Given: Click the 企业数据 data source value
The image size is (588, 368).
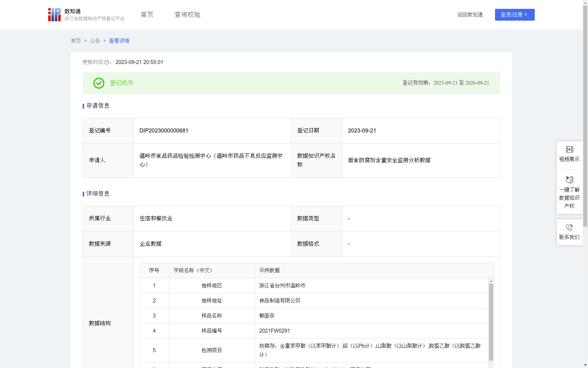Looking at the screenshot, I should [150, 244].
